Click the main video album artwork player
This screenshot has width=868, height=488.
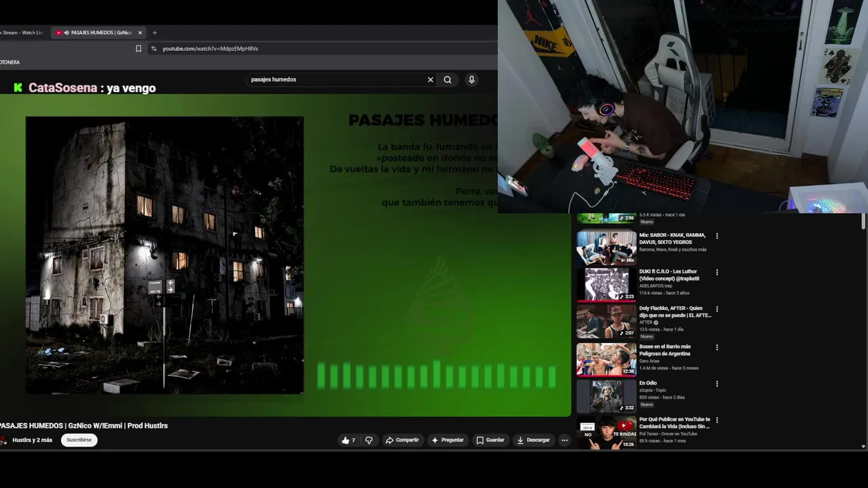tap(165, 255)
